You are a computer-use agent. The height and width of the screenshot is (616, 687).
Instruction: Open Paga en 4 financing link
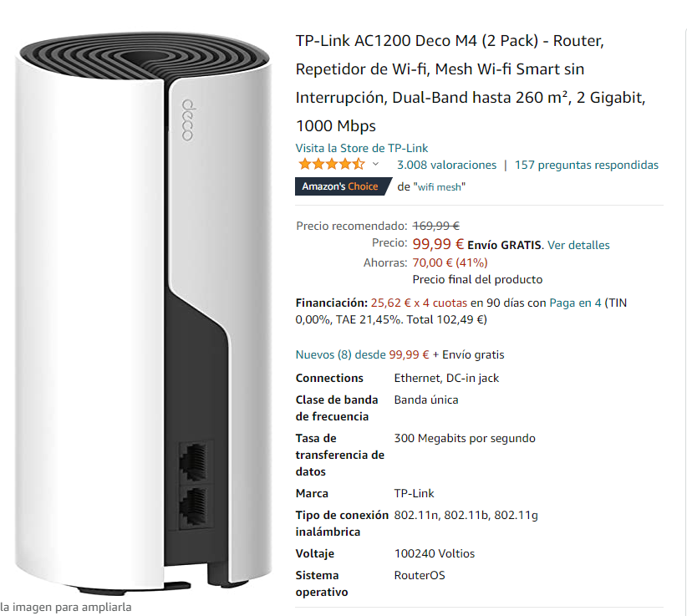click(x=575, y=303)
